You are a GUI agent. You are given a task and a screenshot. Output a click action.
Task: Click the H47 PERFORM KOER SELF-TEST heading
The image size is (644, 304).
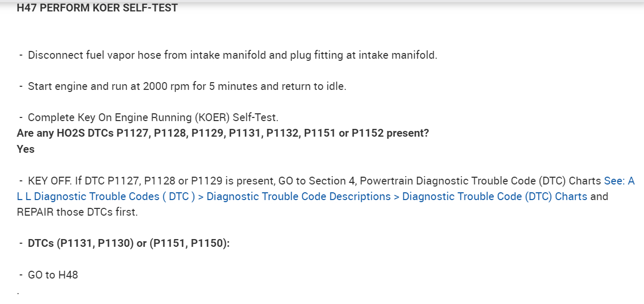click(97, 8)
